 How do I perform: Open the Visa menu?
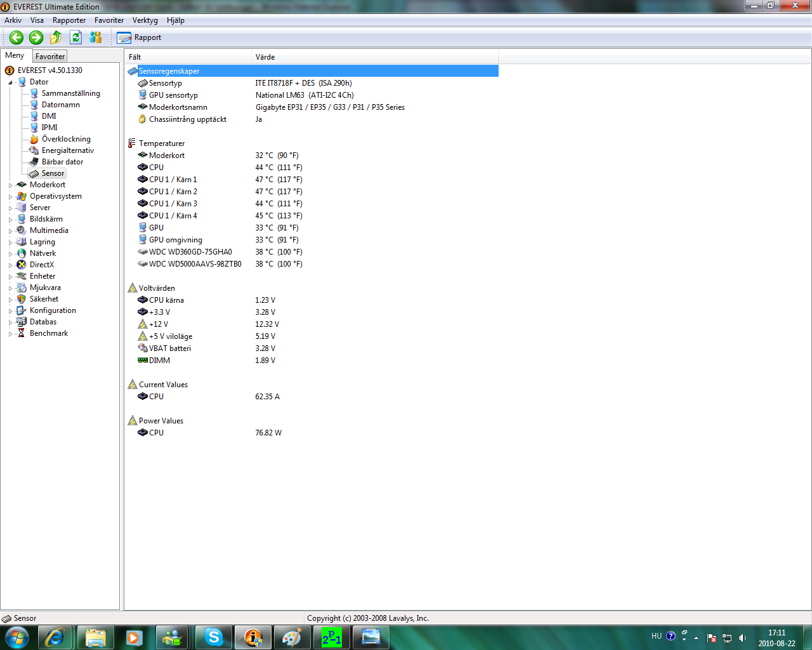[37, 20]
